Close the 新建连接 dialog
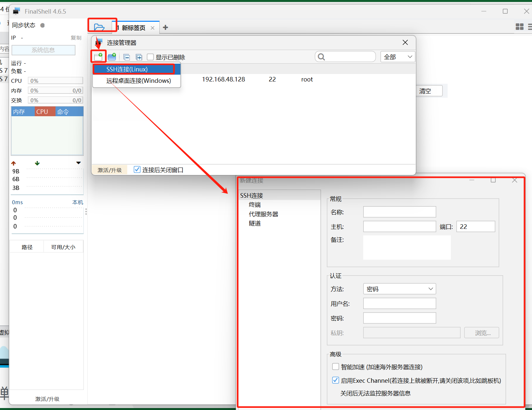 [514, 180]
